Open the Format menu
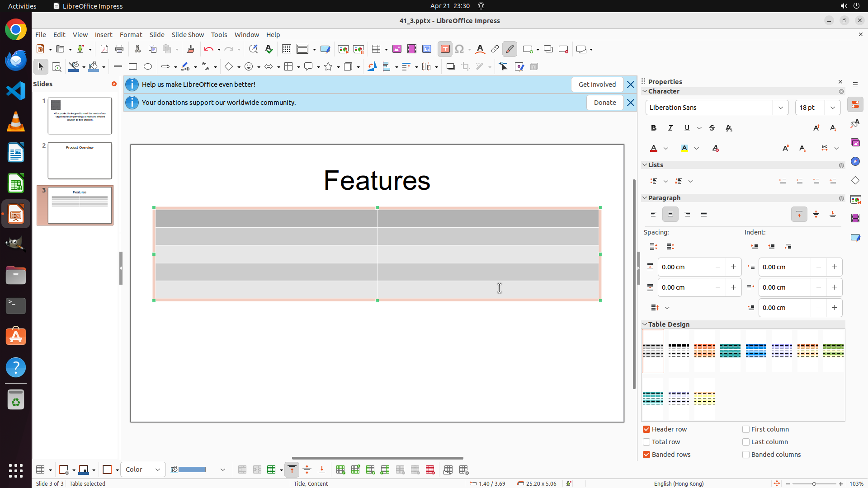 (x=131, y=35)
